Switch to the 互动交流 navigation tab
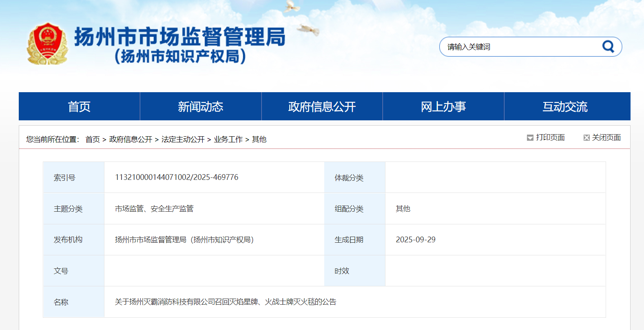The width and height of the screenshot is (644, 330). tap(565, 106)
